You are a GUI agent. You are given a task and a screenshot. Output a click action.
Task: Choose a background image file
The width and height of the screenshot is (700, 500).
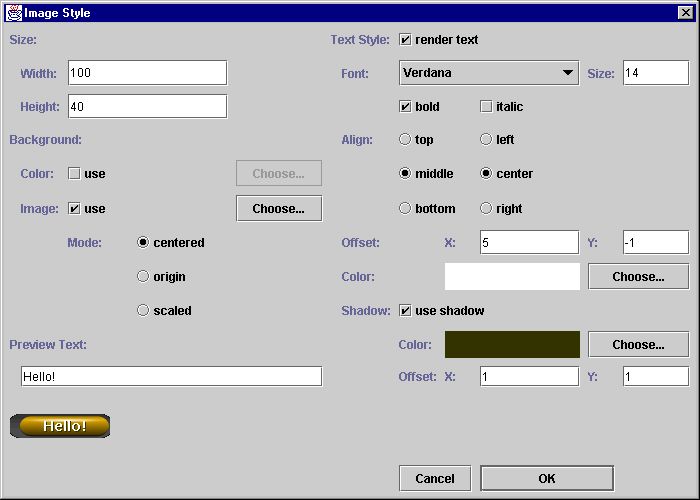point(279,208)
